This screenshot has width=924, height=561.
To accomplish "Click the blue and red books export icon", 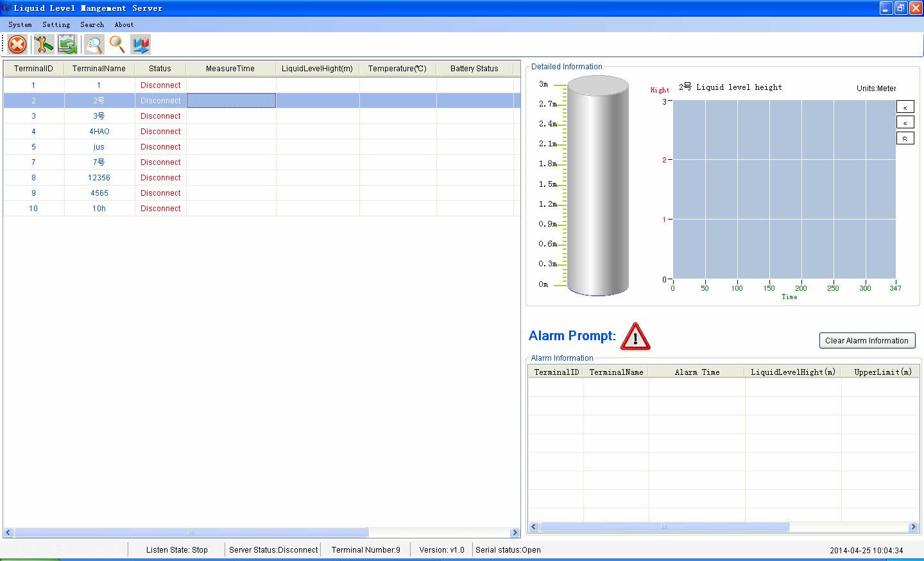I will (141, 44).
